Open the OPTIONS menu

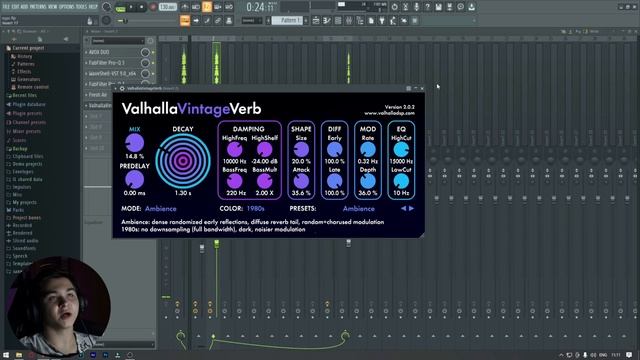(x=67, y=7)
